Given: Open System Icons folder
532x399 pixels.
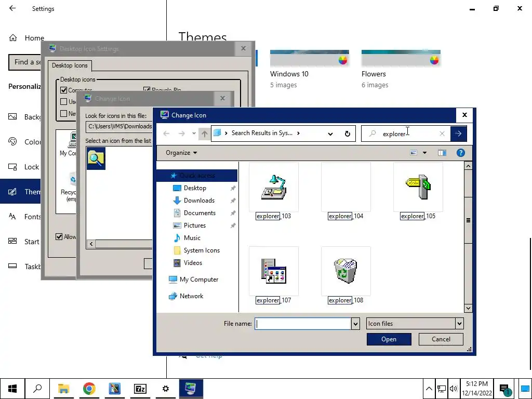Looking at the screenshot, I should [x=202, y=250].
